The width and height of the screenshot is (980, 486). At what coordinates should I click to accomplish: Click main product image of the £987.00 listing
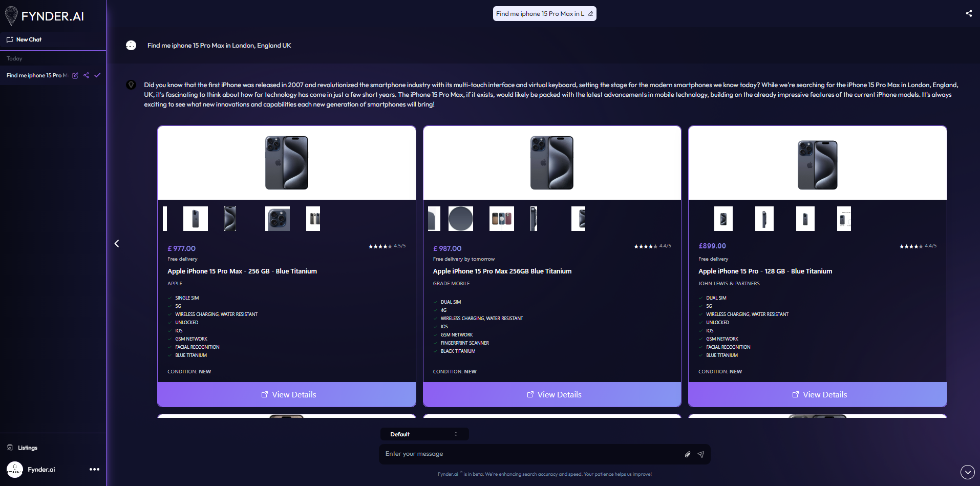[552, 163]
